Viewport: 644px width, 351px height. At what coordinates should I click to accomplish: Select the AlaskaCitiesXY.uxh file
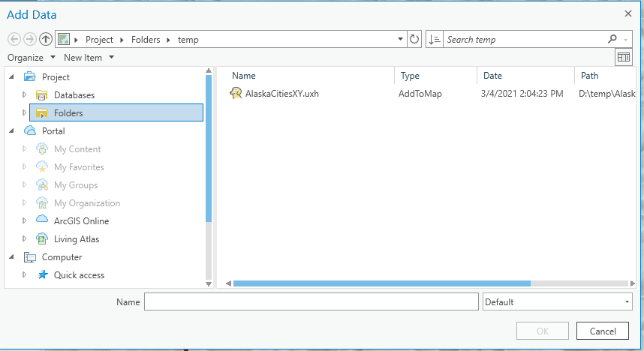pyautogui.click(x=282, y=94)
